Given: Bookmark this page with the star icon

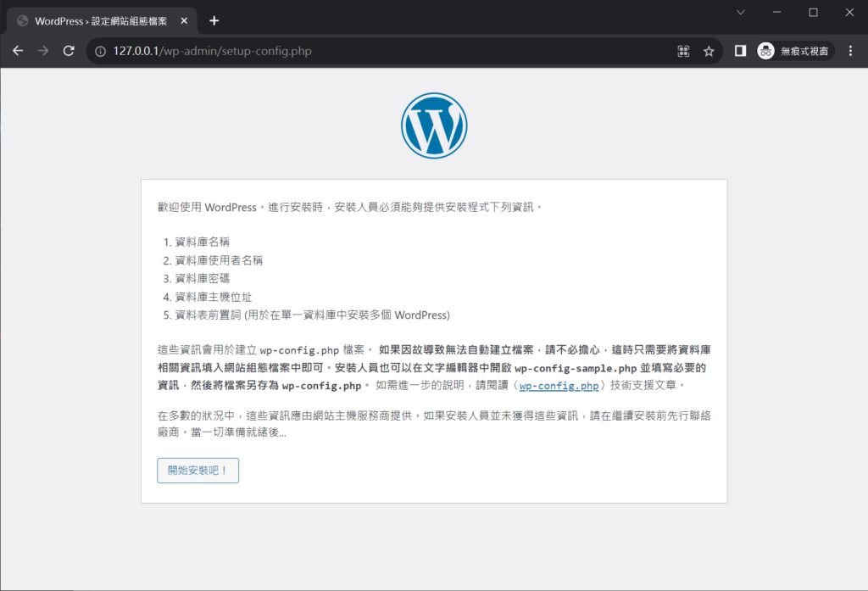Looking at the screenshot, I should tap(709, 52).
